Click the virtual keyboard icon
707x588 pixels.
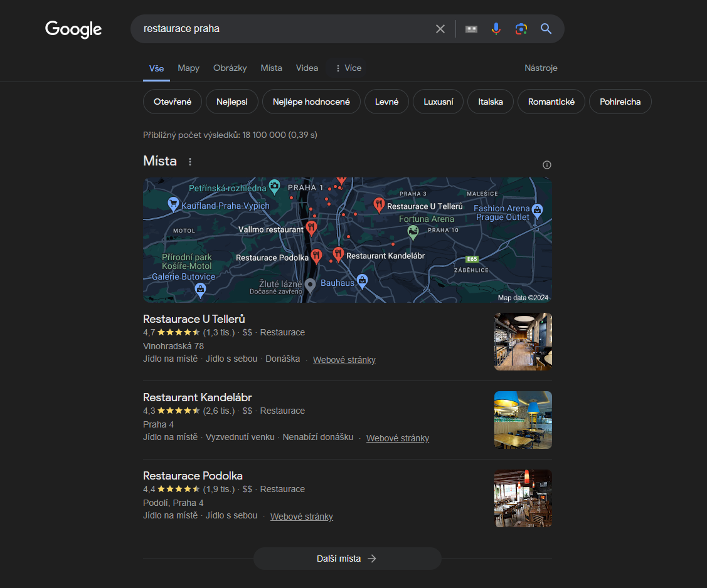click(x=472, y=29)
